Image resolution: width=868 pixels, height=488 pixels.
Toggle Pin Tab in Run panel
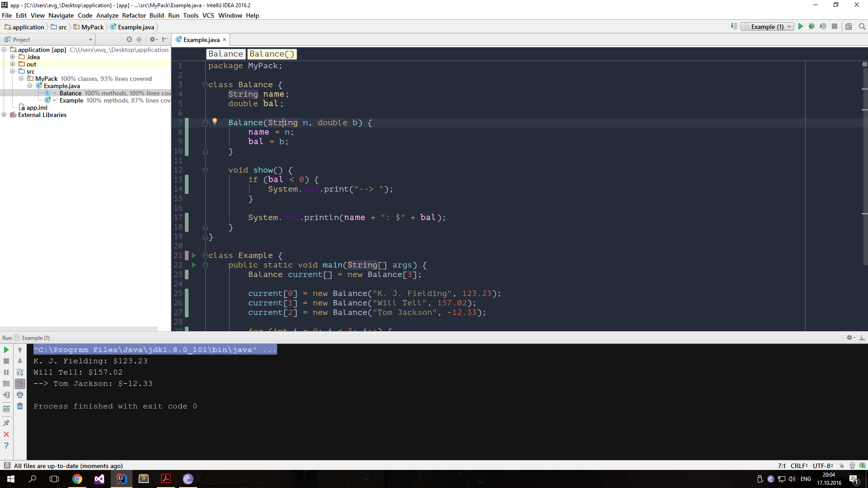(6, 423)
